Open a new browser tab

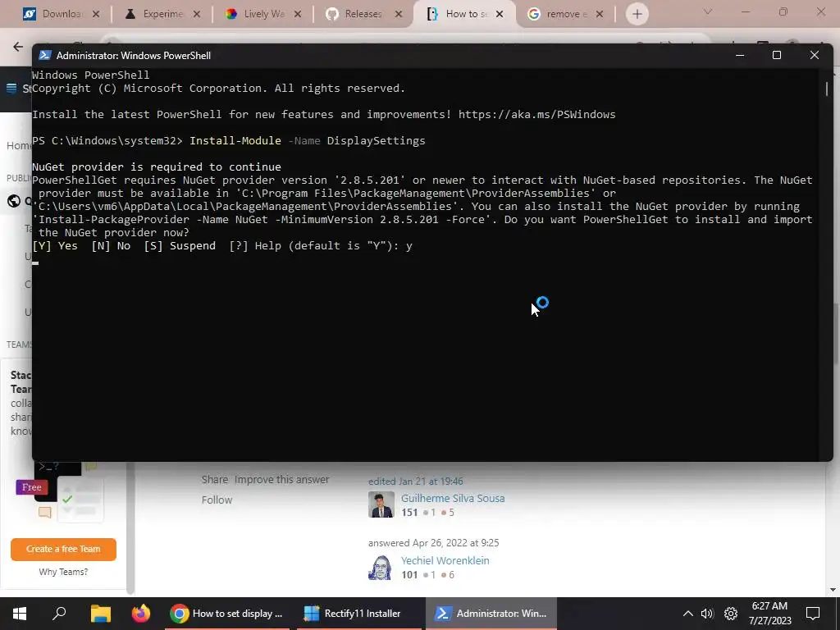click(637, 15)
